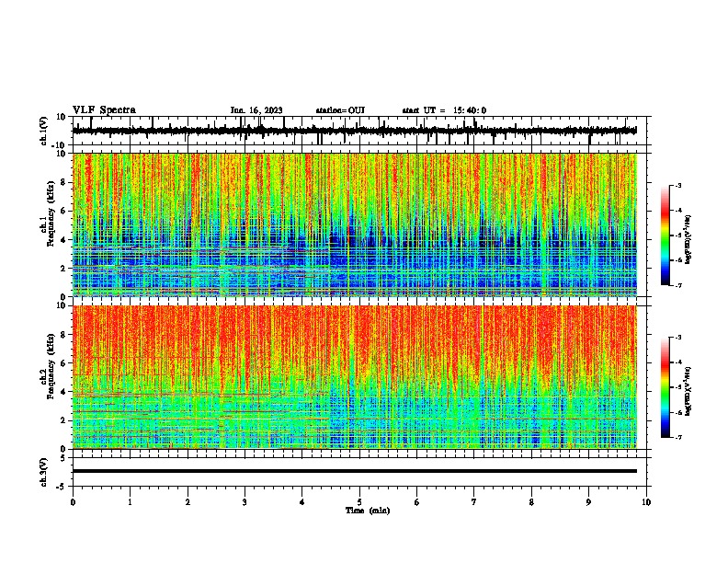Click the "10" tick on the time axis

click(646, 502)
